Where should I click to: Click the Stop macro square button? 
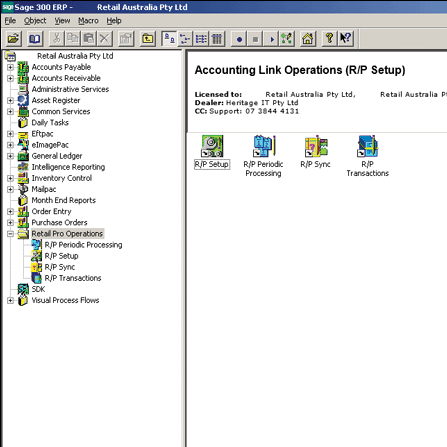point(255,39)
